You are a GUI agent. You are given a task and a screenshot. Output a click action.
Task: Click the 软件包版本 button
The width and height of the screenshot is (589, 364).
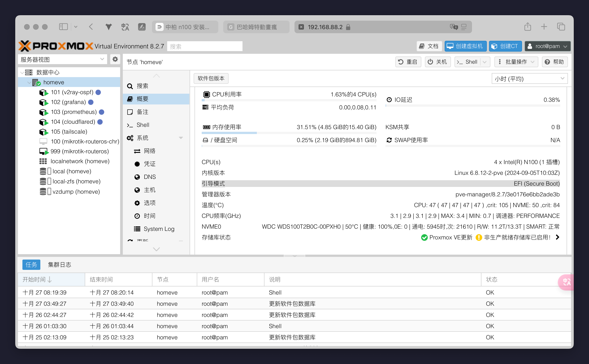[211, 78]
